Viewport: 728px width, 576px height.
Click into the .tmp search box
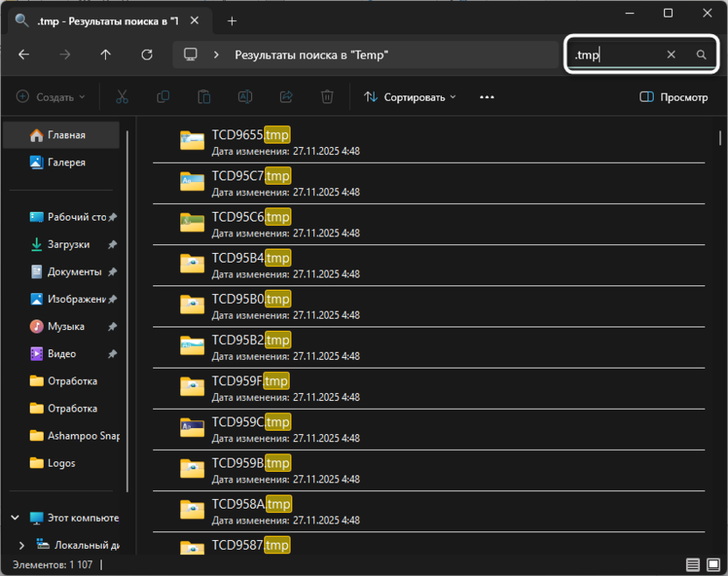(617, 54)
